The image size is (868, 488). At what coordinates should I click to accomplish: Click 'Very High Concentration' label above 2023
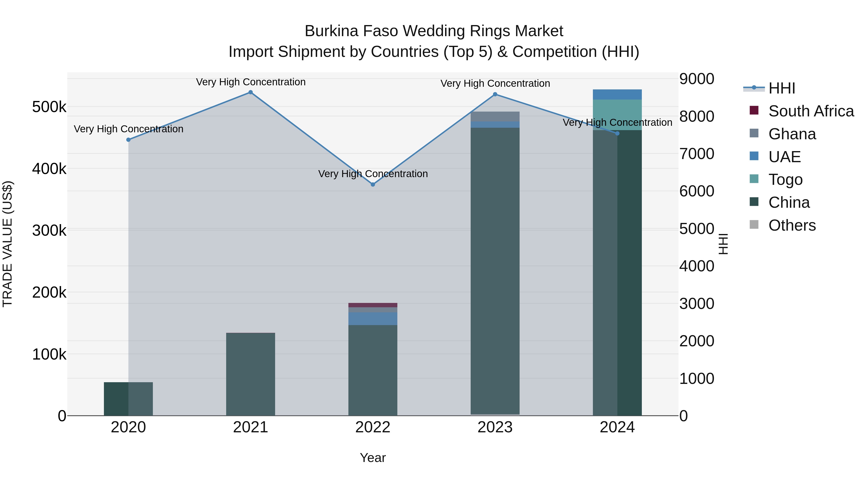[495, 84]
